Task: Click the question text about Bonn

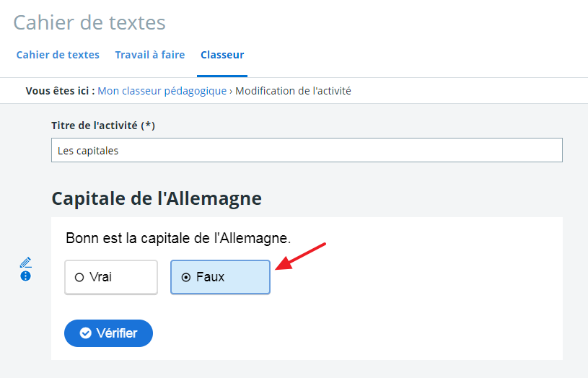Action: 178,237
